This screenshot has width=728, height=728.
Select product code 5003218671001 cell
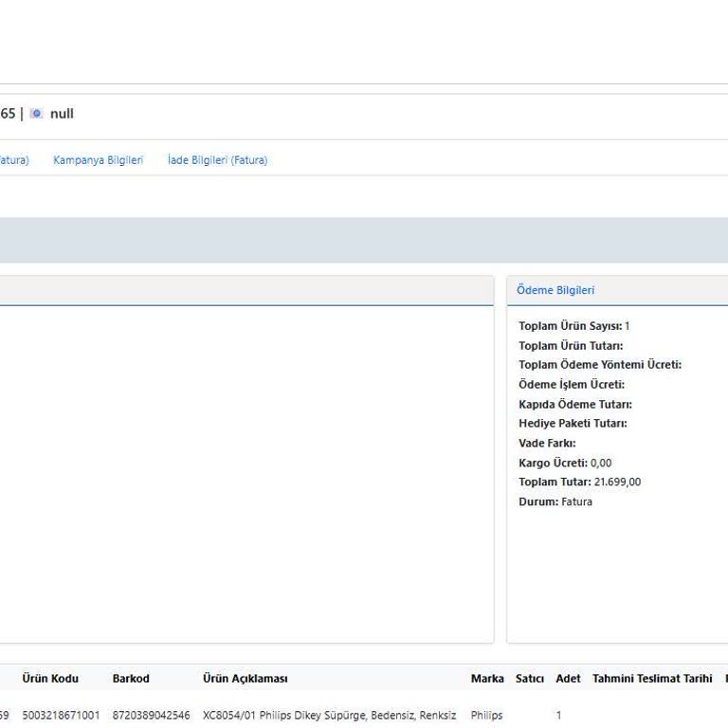click(x=61, y=716)
